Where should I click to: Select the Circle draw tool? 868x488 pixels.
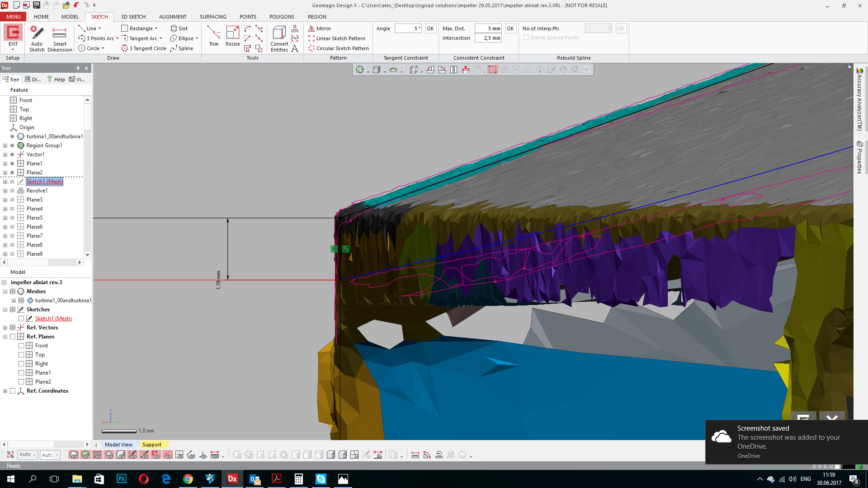89,48
